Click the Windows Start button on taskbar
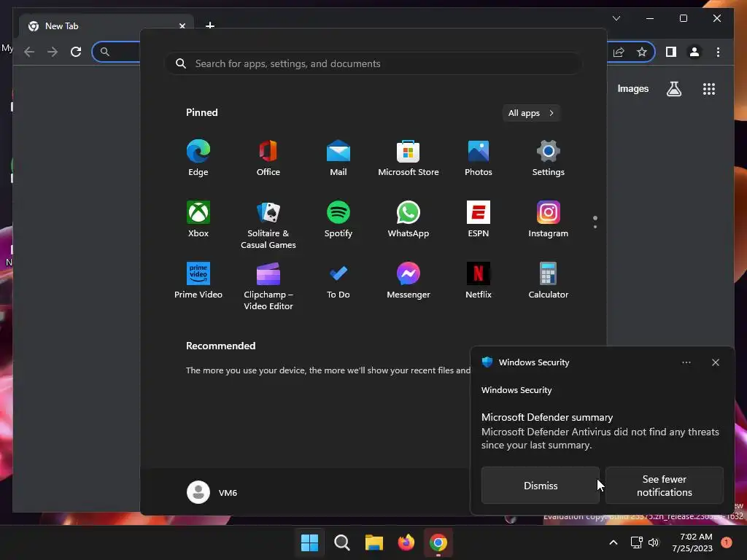The image size is (747, 560). pyautogui.click(x=309, y=542)
